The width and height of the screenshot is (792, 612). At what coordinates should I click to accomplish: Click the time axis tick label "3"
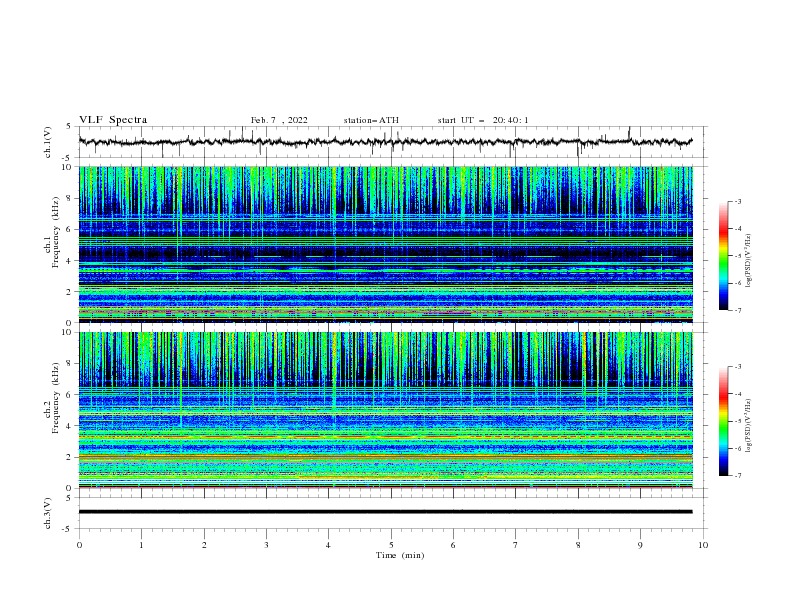pyautogui.click(x=266, y=545)
